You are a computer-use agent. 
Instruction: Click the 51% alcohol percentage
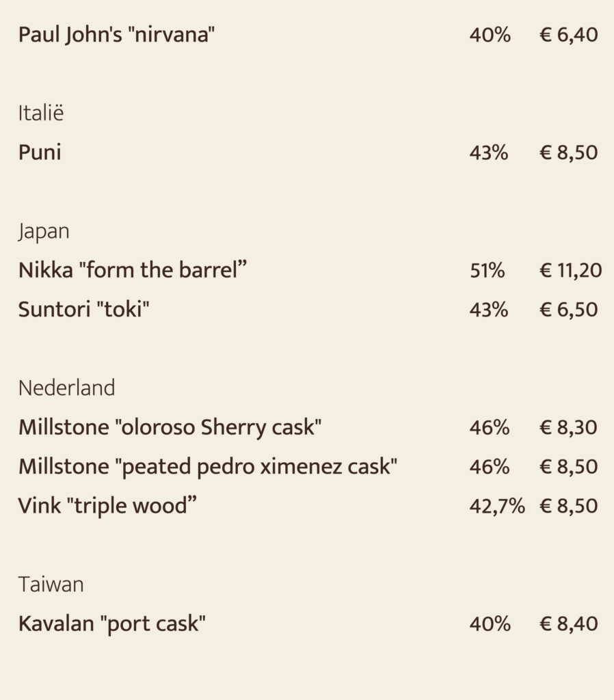[x=488, y=271]
